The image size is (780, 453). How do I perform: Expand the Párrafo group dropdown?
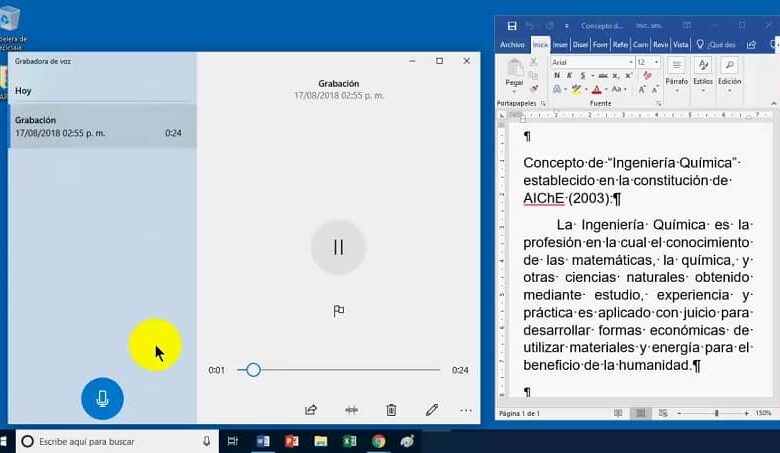(677, 76)
